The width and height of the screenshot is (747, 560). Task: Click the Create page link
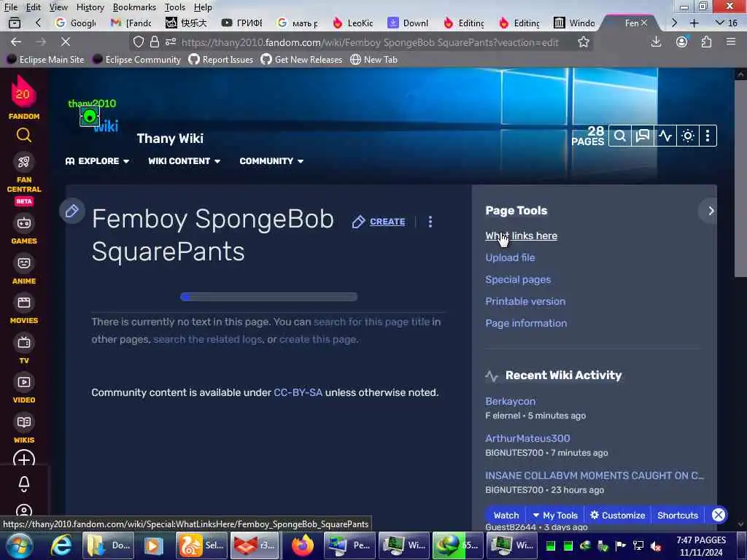pos(379,222)
